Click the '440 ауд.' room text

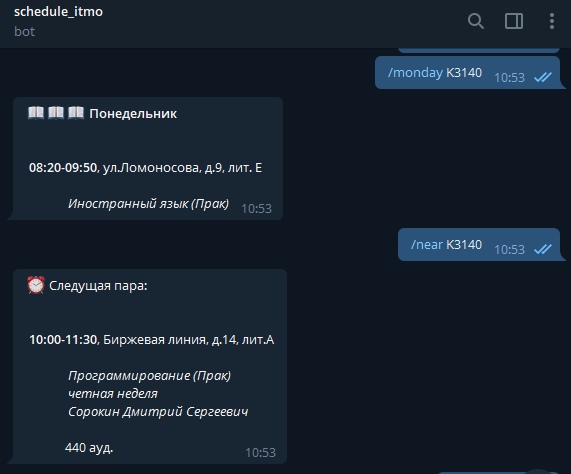tap(89, 447)
